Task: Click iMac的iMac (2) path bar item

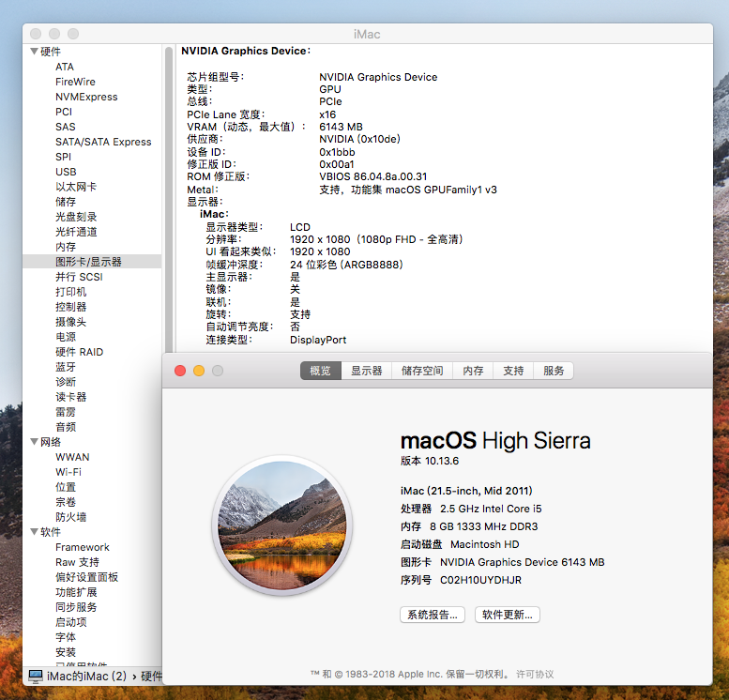Action: point(86,677)
